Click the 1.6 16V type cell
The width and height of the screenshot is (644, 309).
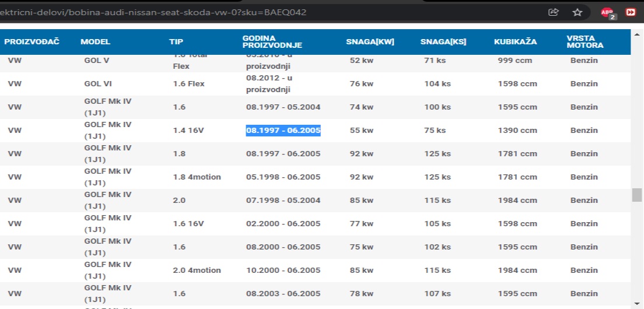tap(188, 224)
